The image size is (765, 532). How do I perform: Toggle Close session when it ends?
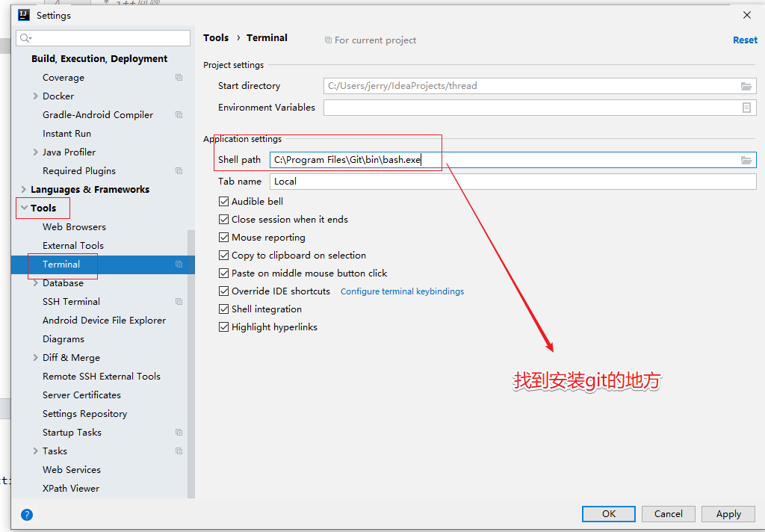point(224,219)
